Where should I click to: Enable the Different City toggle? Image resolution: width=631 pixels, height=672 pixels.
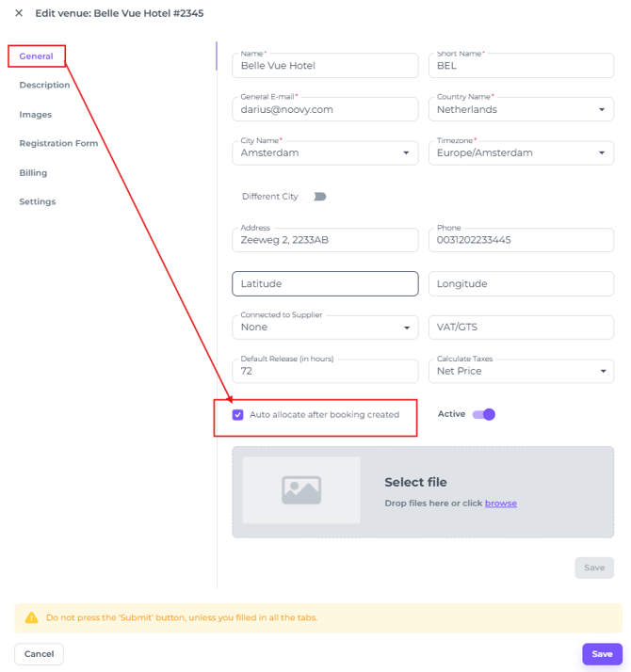click(x=320, y=197)
